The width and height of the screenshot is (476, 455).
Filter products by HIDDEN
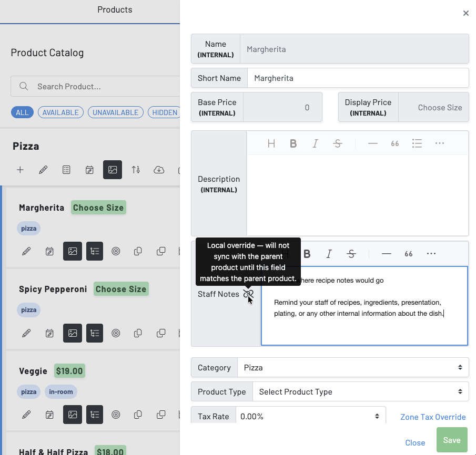click(x=164, y=112)
